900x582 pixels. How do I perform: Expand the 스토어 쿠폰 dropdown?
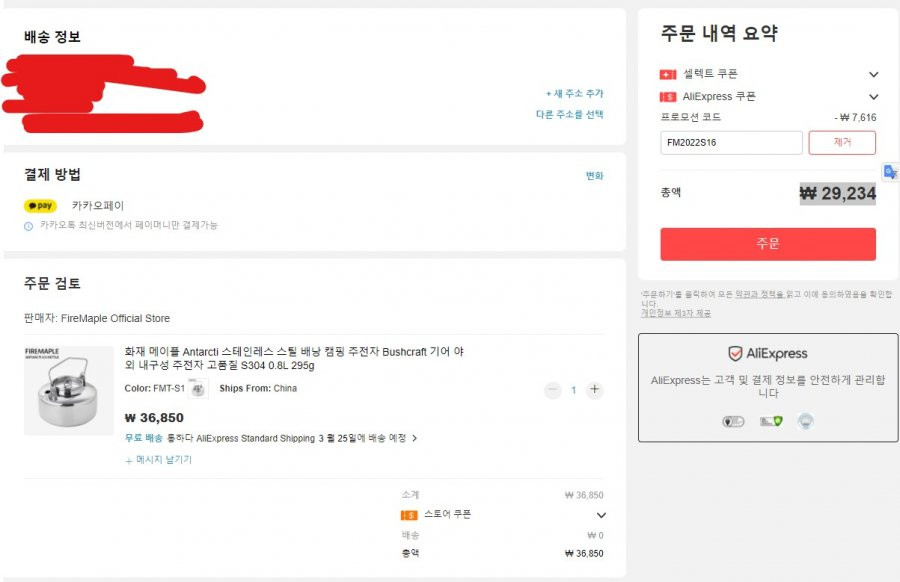pyautogui.click(x=601, y=515)
